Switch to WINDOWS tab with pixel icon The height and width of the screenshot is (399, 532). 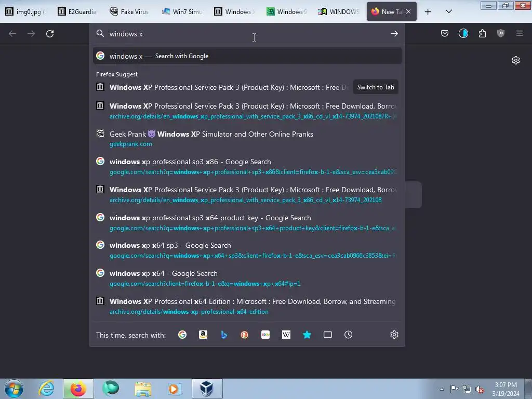339,11
